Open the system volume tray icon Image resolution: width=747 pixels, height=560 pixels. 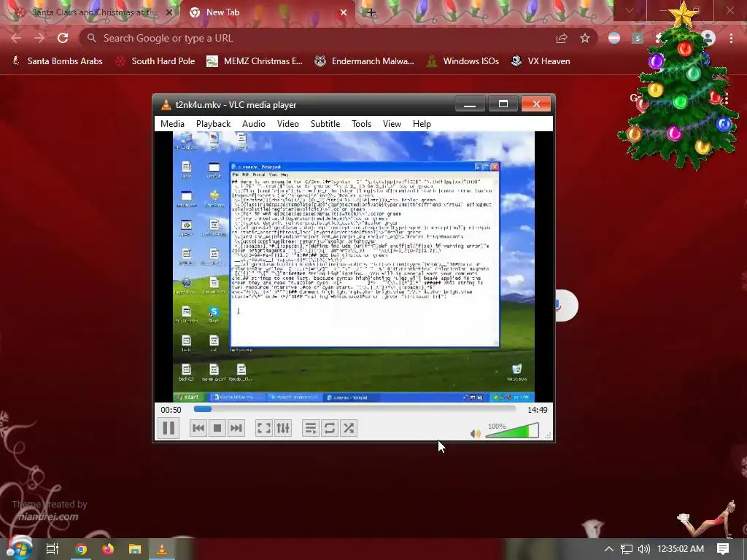tap(643, 549)
